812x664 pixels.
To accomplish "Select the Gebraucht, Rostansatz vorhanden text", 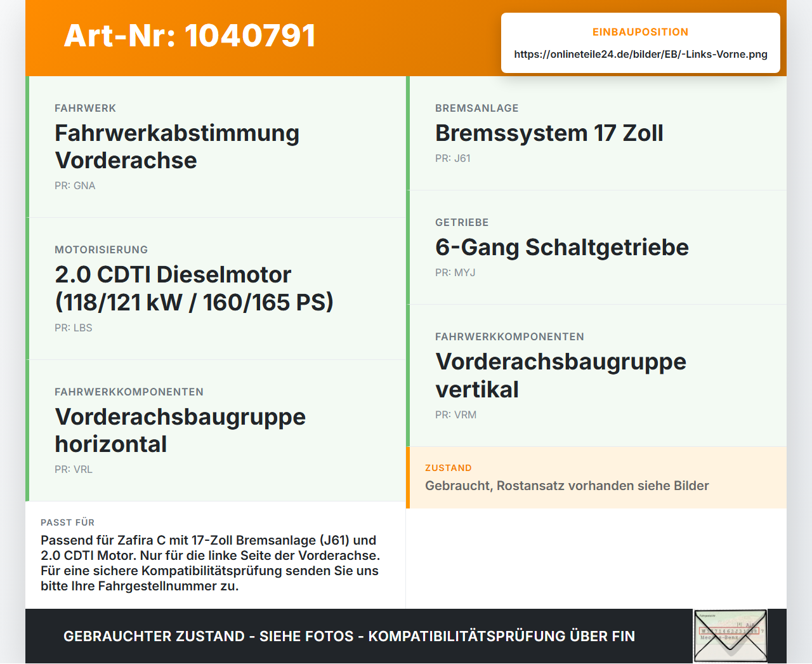I will point(567,486).
